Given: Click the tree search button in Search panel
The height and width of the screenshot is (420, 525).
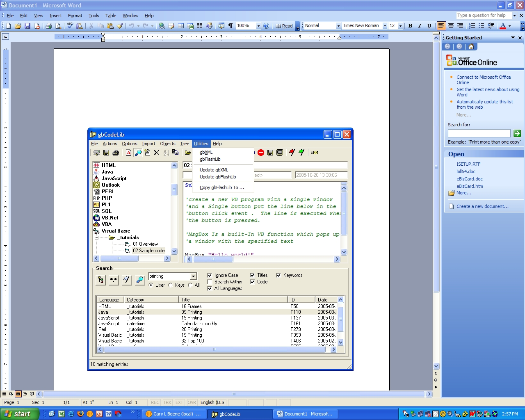Looking at the screenshot, I should click(101, 280).
